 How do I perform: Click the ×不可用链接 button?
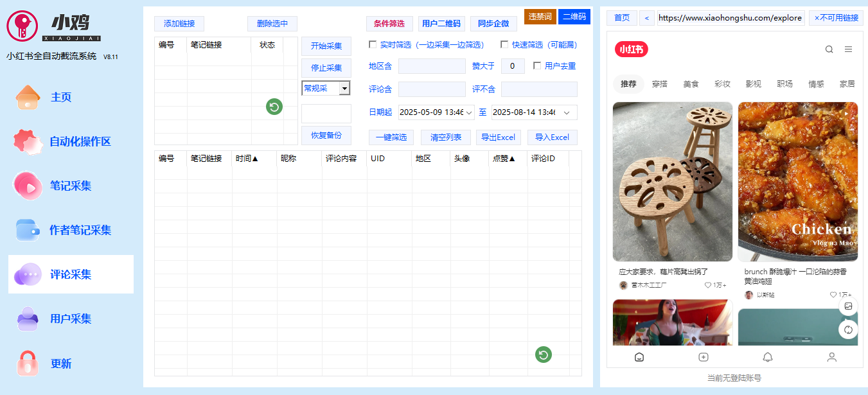836,18
